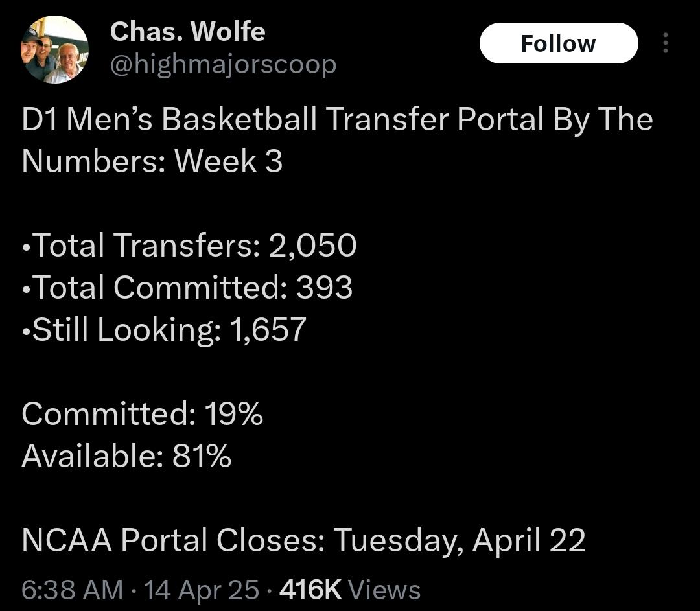Click the 'Available: 81%' text
The height and width of the screenshot is (611, 700).
126,455
